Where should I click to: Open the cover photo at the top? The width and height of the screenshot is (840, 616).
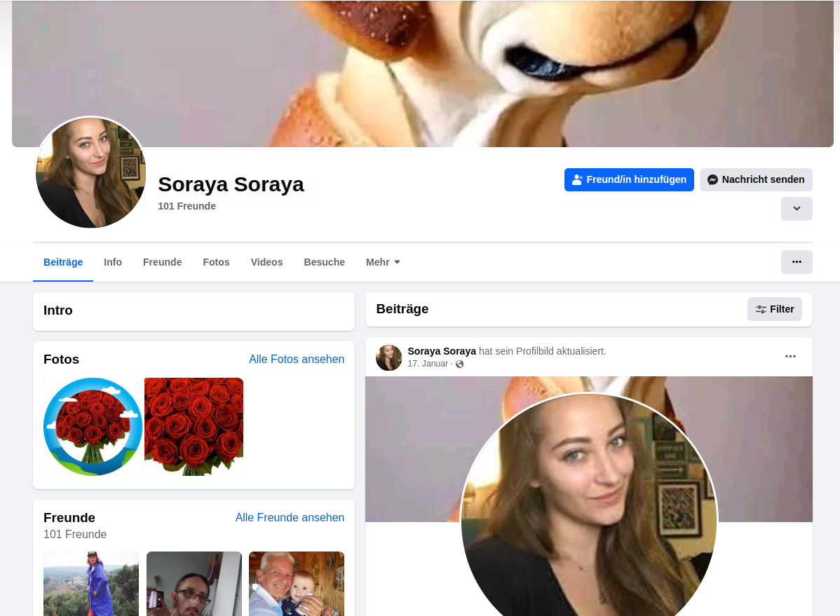pos(423,74)
